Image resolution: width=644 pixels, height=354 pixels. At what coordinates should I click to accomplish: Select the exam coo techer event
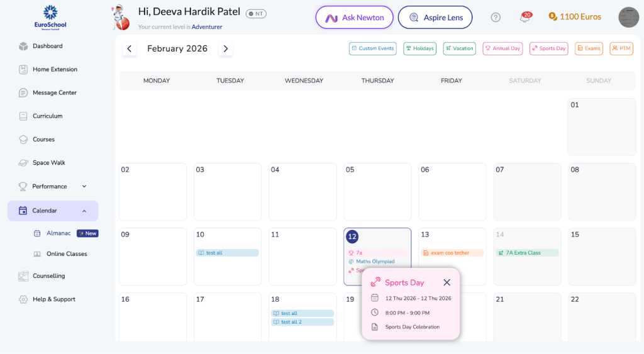coord(452,253)
